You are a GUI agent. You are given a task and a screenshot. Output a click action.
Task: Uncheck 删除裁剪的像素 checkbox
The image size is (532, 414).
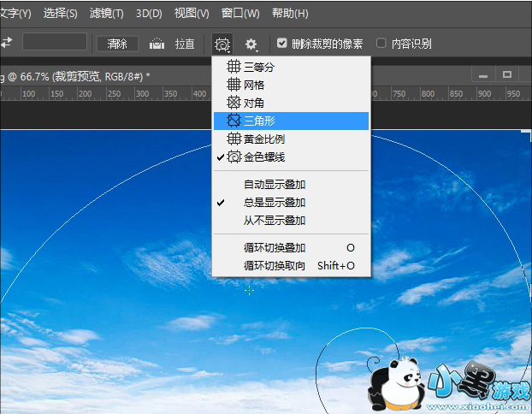click(282, 43)
